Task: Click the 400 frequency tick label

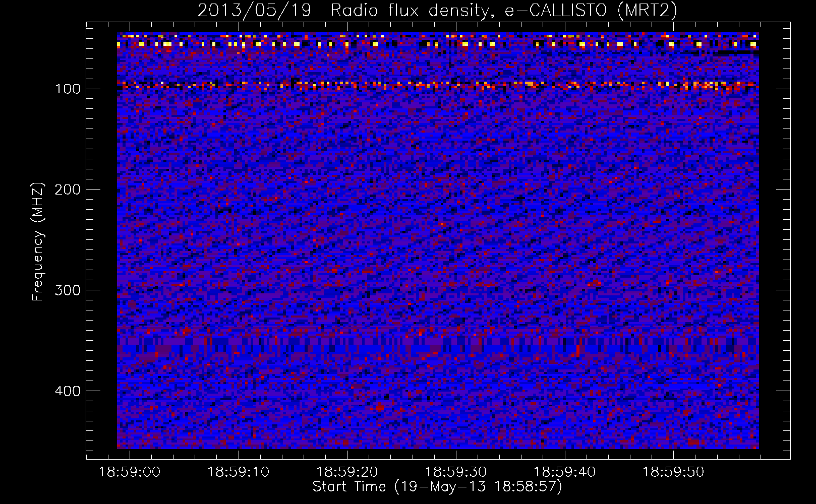Action: coord(68,391)
